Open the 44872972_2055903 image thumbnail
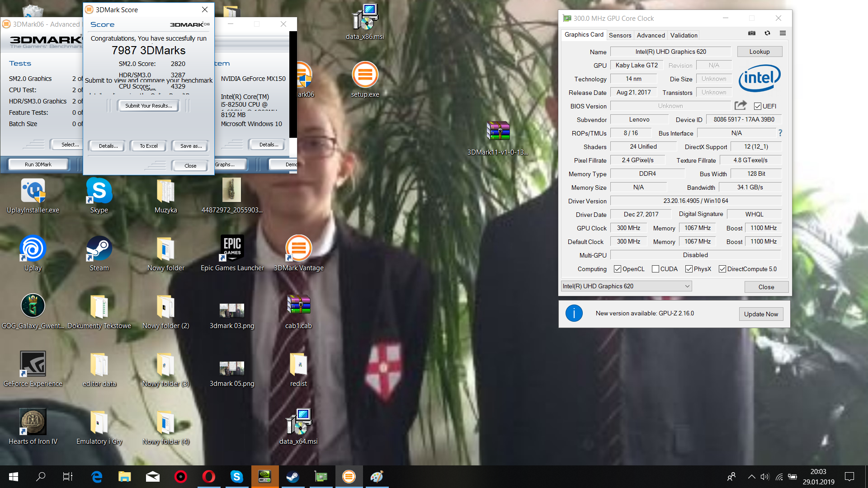The width and height of the screenshot is (868, 488). tap(232, 195)
